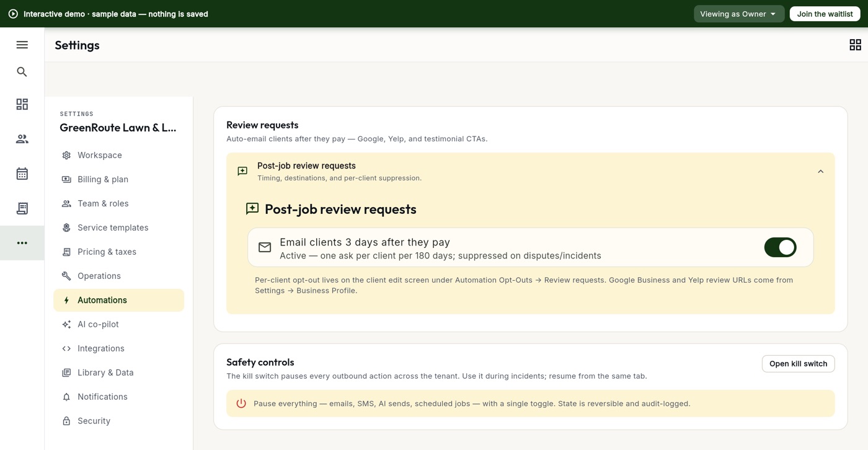868x450 pixels.
Task: Click the grid apps icon beside Settings header
Action: (x=855, y=45)
